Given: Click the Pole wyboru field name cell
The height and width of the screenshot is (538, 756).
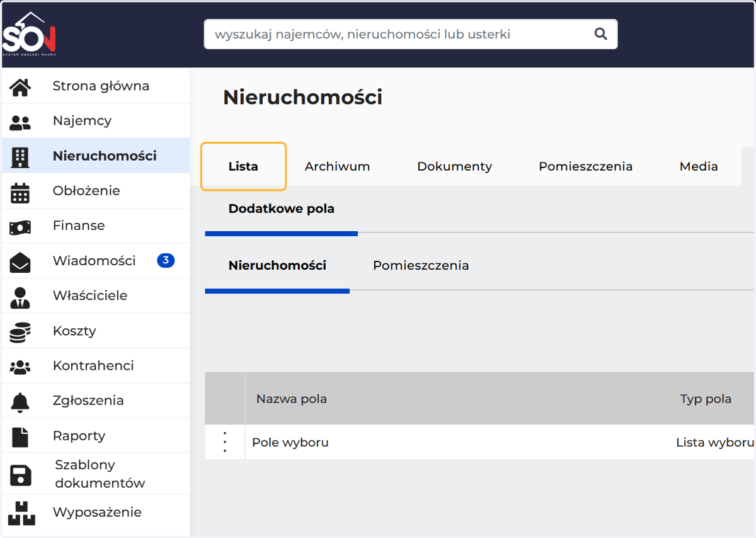Looking at the screenshot, I should [x=290, y=442].
